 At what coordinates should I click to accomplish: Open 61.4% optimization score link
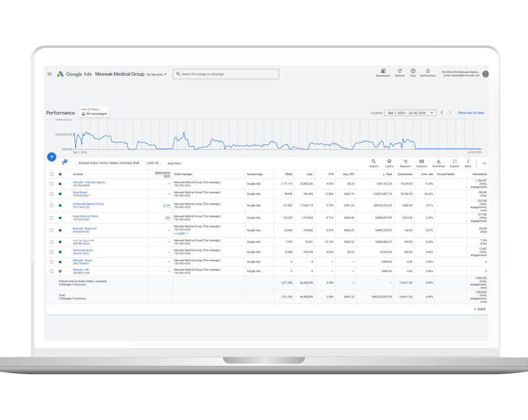167,205
